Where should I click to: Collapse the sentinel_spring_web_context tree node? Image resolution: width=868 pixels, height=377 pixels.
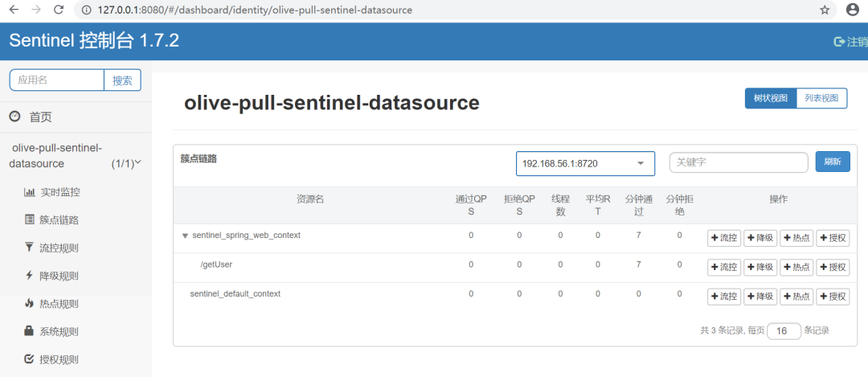(185, 236)
